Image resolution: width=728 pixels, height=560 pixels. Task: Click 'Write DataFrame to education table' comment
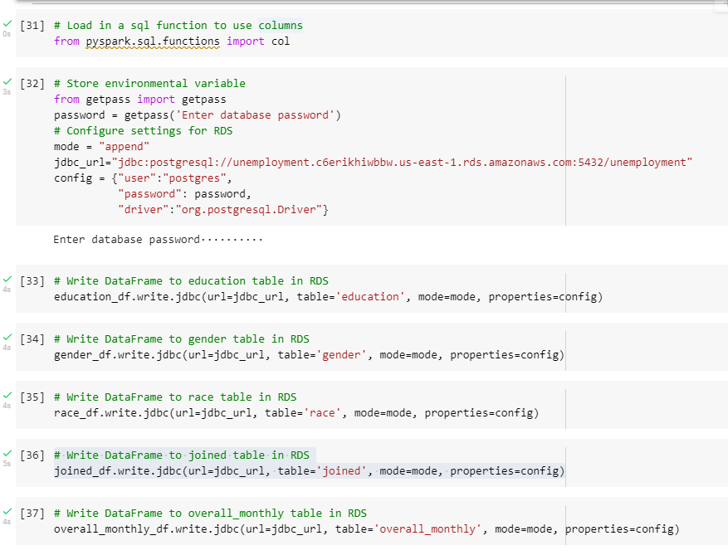191,281
